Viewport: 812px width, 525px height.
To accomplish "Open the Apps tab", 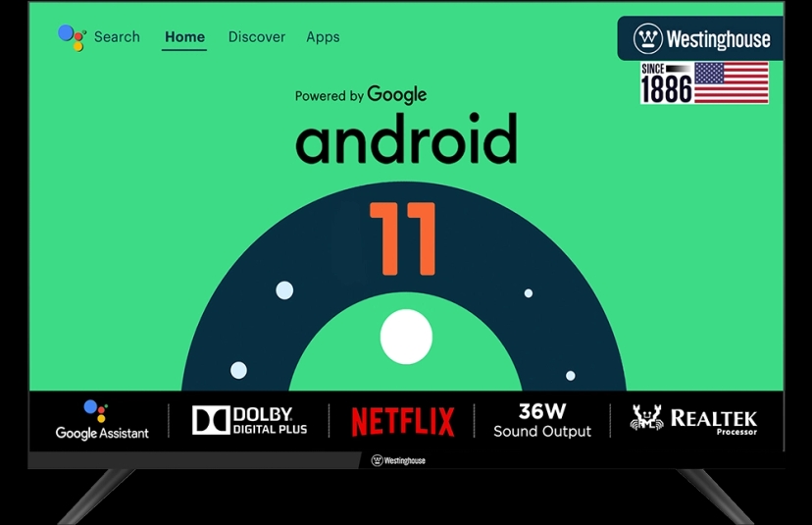I will [323, 38].
